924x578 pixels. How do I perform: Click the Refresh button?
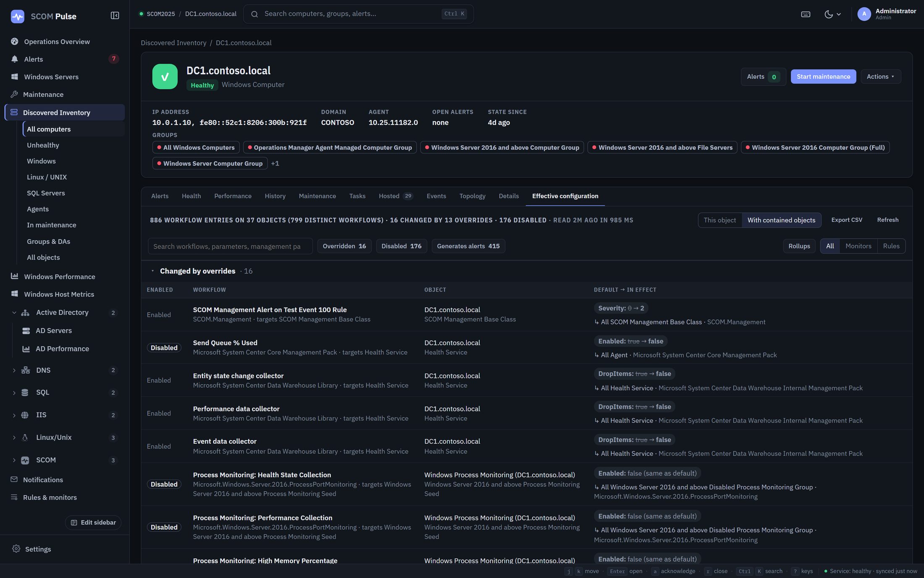[888, 220]
